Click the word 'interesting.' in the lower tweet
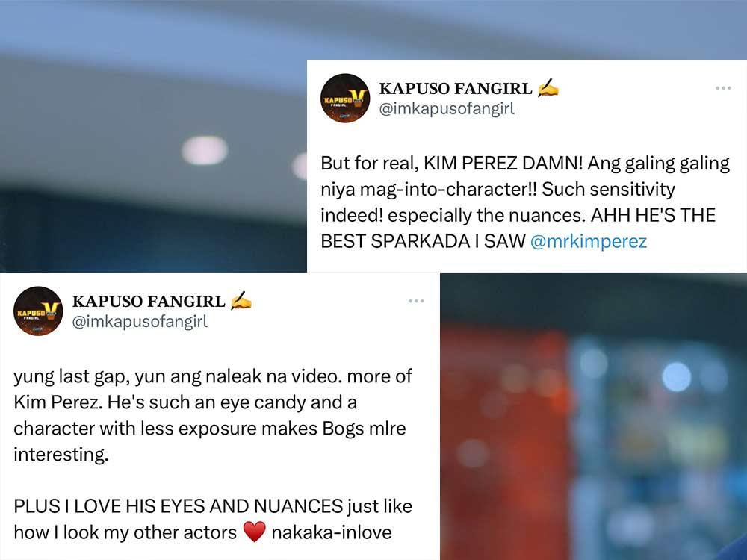Screen dimensions: 747x560 (x=61, y=455)
